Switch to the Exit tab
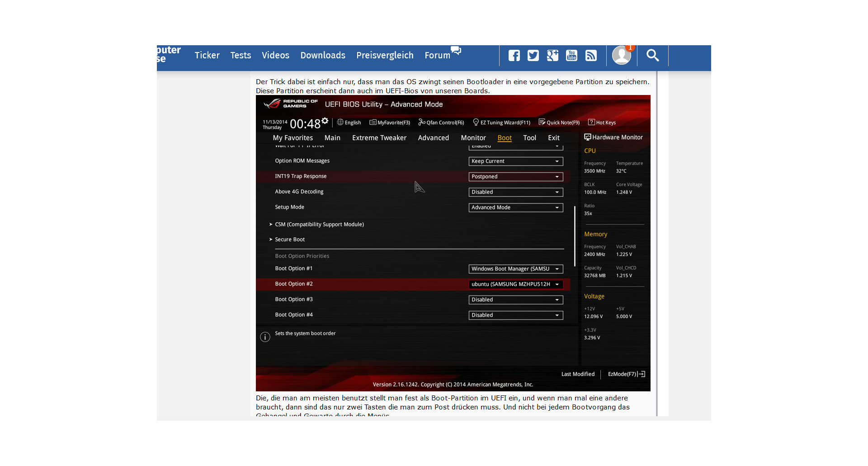Image resolution: width=868 pixels, height=466 pixels. [x=554, y=138]
